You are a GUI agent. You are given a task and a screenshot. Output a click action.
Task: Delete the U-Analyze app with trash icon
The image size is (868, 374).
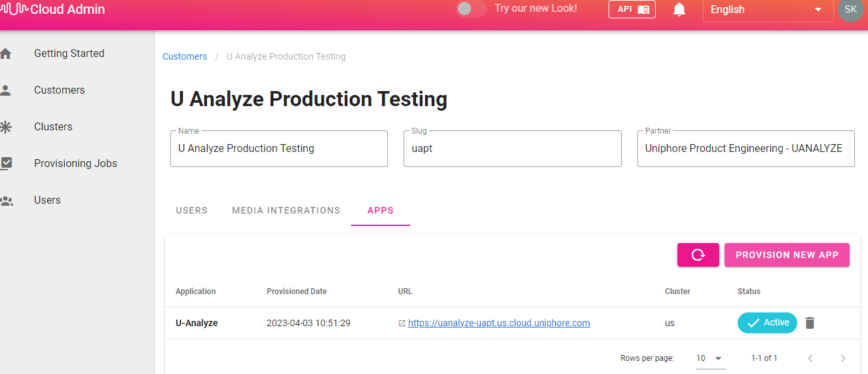click(810, 323)
